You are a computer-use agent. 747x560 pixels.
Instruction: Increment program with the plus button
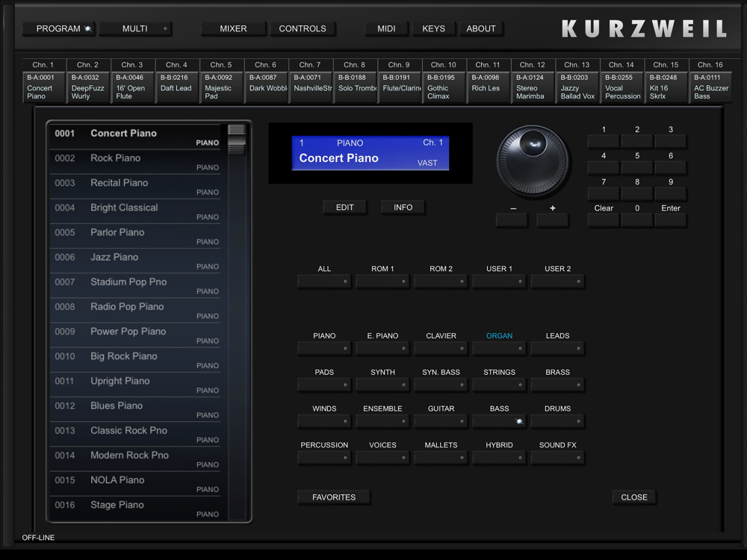click(553, 220)
